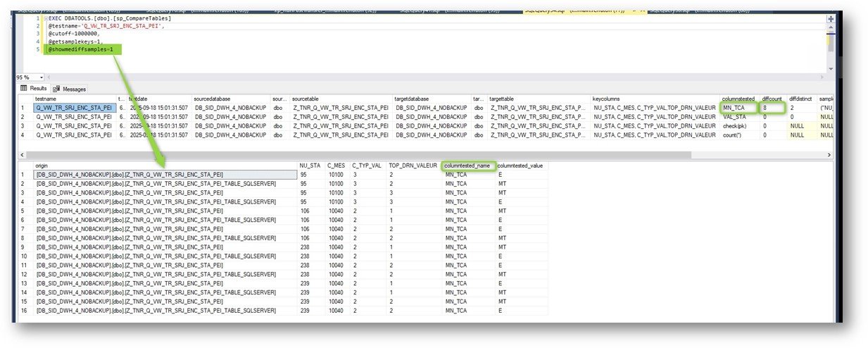
Task: Select the origin cell in lower grid row 1
Action: coord(165,174)
